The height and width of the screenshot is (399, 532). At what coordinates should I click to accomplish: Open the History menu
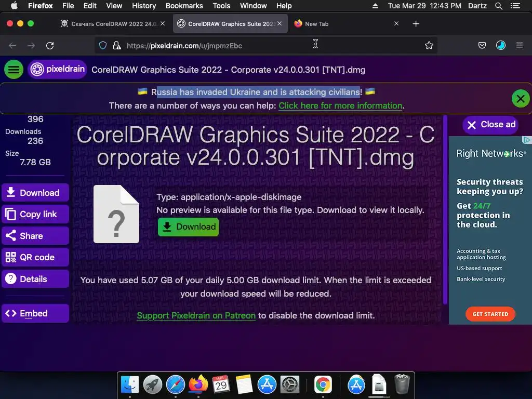click(x=144, y=6)
